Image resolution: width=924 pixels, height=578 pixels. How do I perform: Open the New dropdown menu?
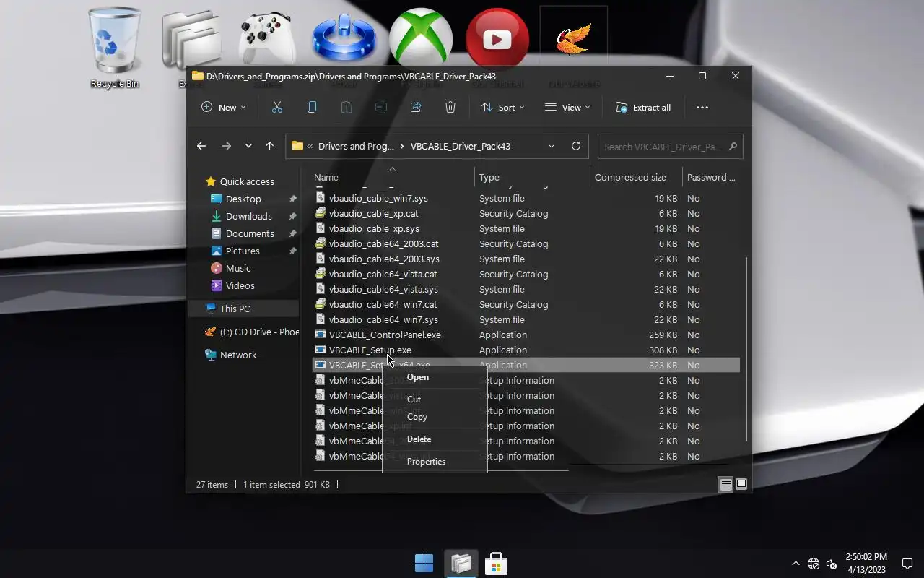pyautogui.click(x=224, y=107)
